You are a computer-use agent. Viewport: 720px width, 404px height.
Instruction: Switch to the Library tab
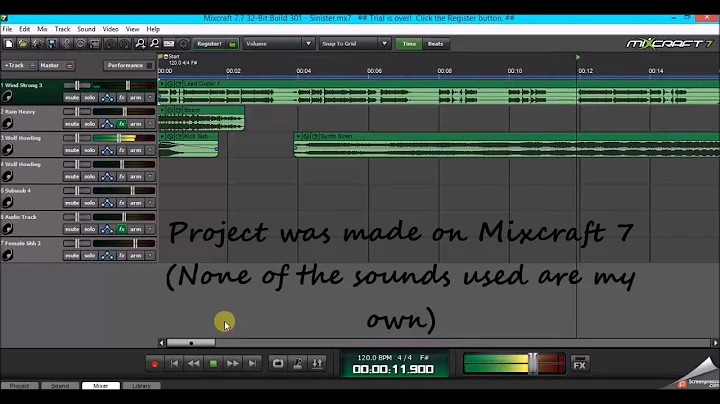141,386
